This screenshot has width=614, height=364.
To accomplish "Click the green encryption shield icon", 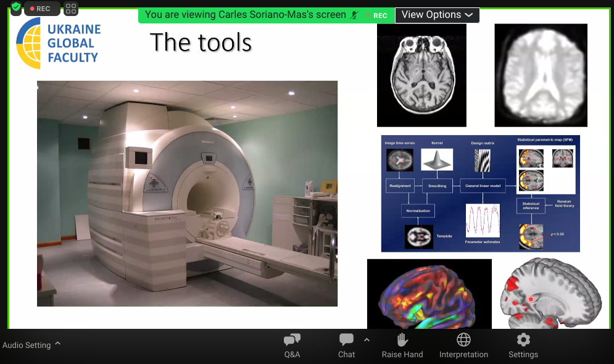I will point(16,8).
